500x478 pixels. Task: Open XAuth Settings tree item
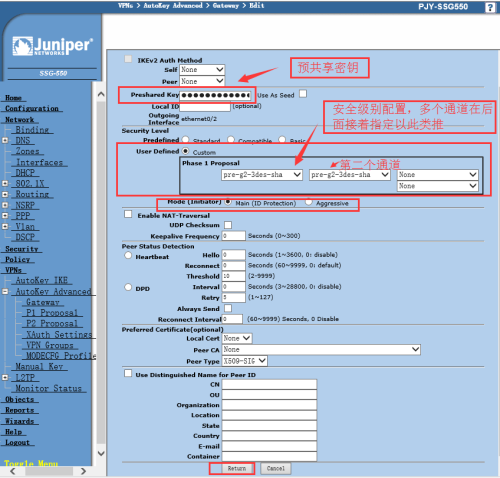tap(59, 334)
